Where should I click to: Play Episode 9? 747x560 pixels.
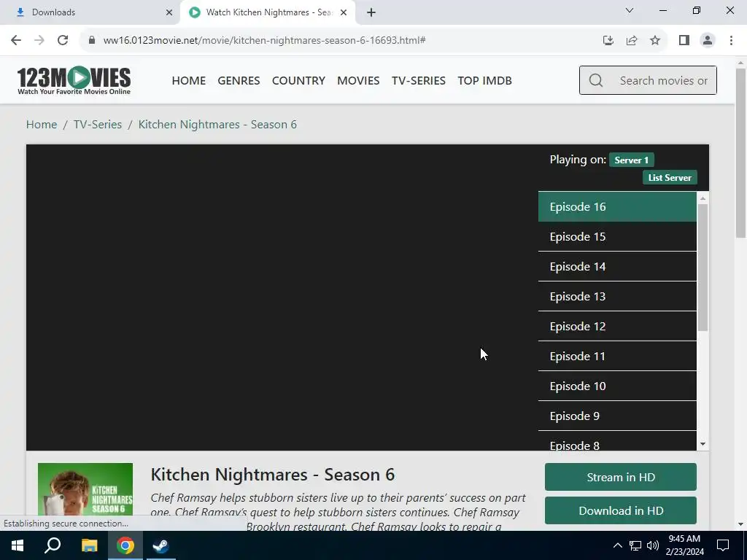click(617, 416)
